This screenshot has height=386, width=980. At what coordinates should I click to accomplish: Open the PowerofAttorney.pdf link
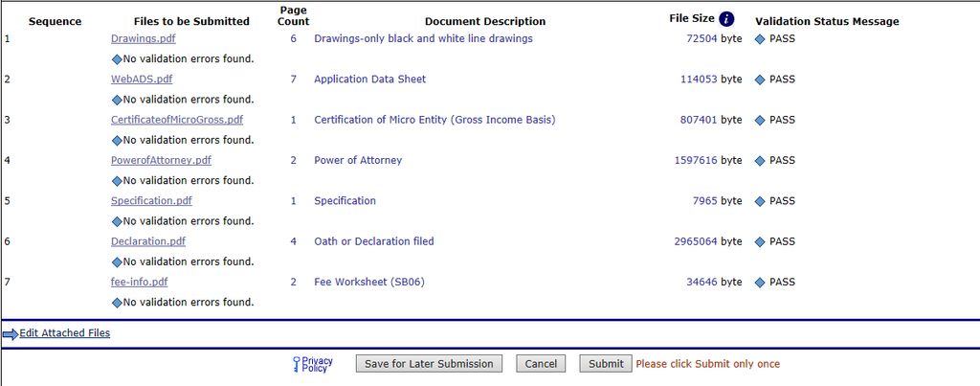[161, 160]
